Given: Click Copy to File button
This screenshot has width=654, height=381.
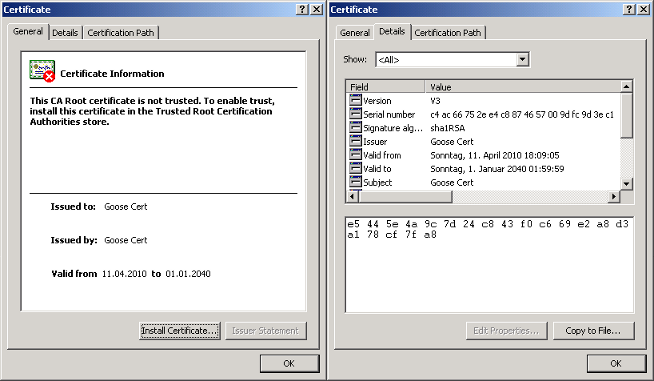Looking at the screenshot, I should pyautogui.click(x=594, y=331).
